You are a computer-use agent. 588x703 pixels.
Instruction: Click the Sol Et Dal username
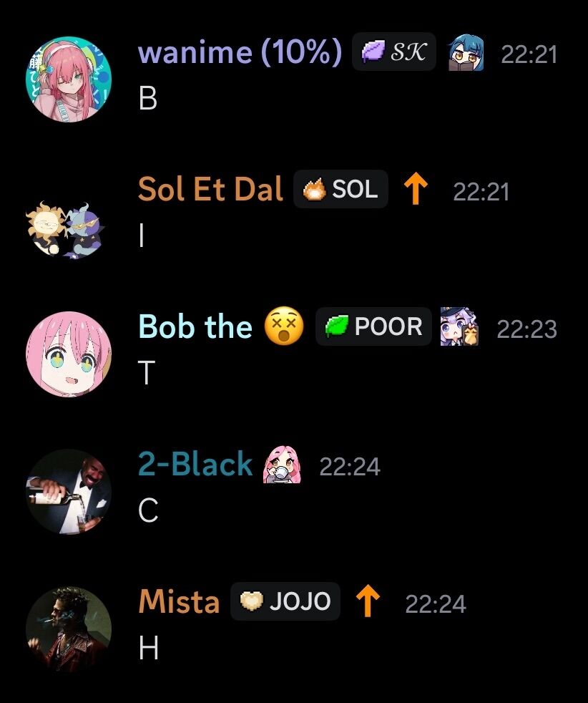(210, 189)
